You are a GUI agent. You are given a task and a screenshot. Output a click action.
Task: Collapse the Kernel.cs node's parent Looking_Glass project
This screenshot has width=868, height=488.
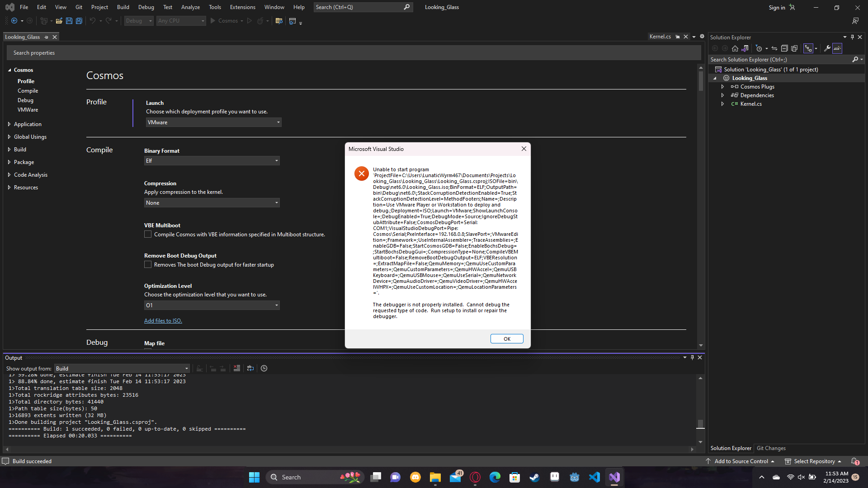point(715,78)
